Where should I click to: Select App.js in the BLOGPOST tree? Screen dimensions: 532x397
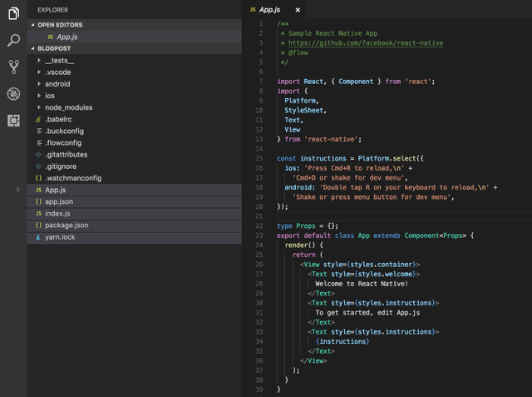(x=135, y=190)
